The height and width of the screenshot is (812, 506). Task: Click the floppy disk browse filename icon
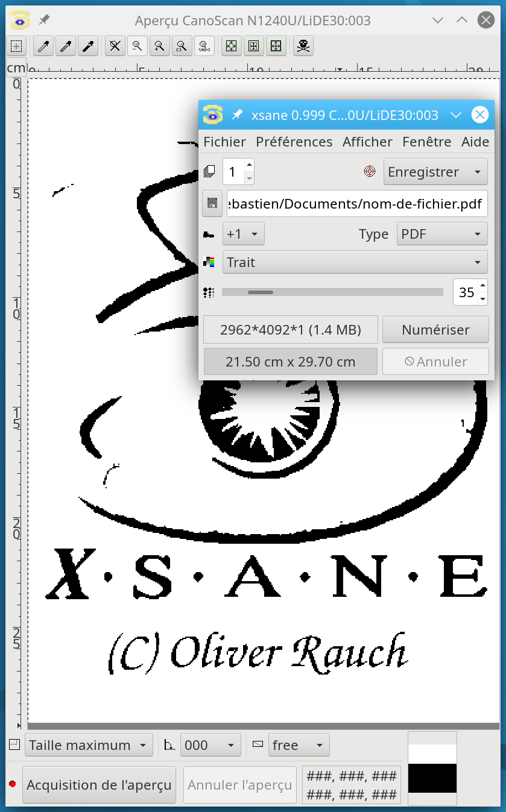[x=212, y=204]
